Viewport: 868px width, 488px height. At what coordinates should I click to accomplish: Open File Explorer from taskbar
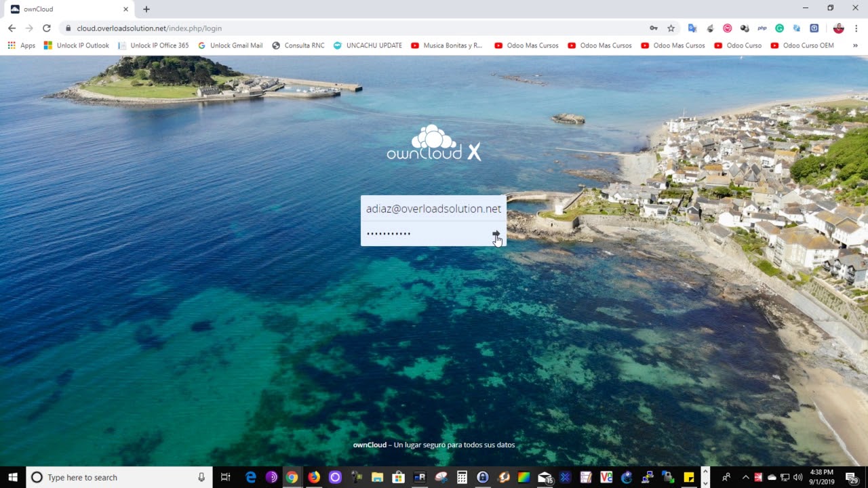tap(378, 477)
